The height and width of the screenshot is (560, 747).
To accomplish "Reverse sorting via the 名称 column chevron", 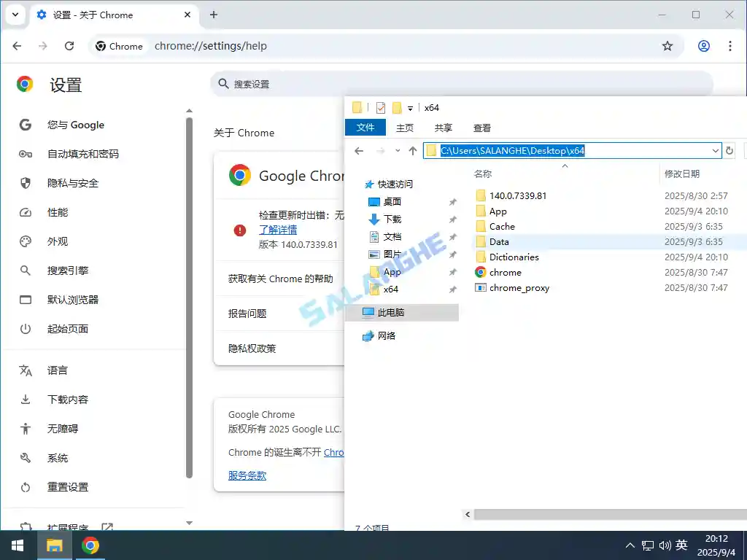I will [565, 165].
